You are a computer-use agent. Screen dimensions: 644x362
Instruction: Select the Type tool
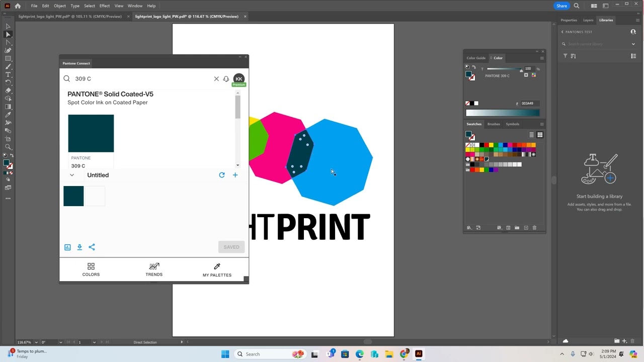8,74
